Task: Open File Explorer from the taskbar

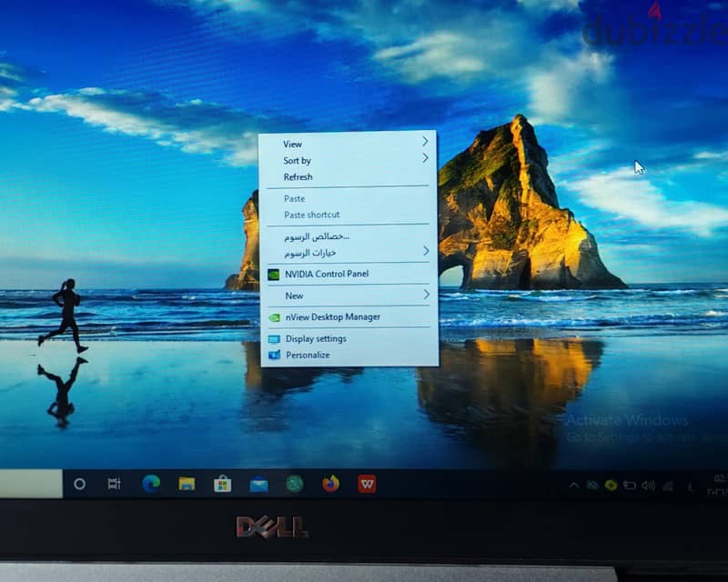Action: [x=187, y=484]
